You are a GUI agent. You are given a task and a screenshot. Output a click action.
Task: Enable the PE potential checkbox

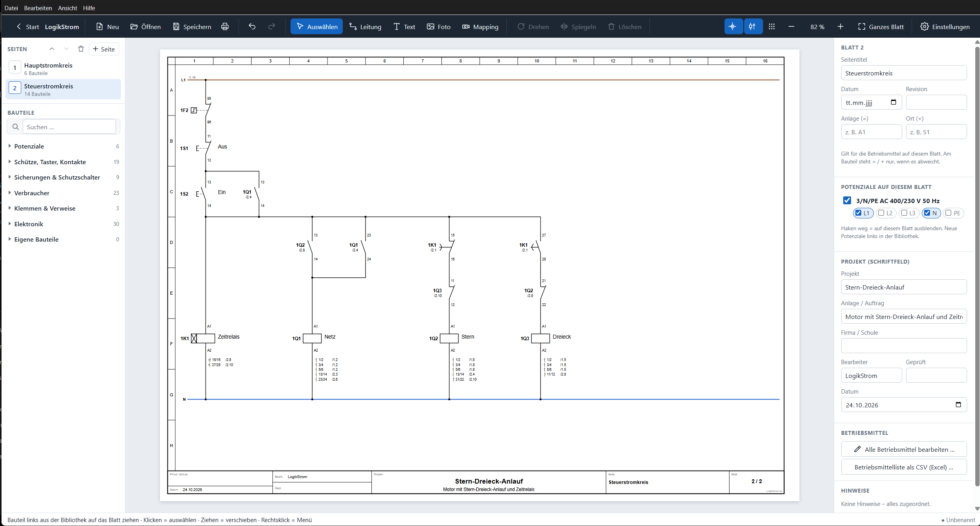coord(949,213)
